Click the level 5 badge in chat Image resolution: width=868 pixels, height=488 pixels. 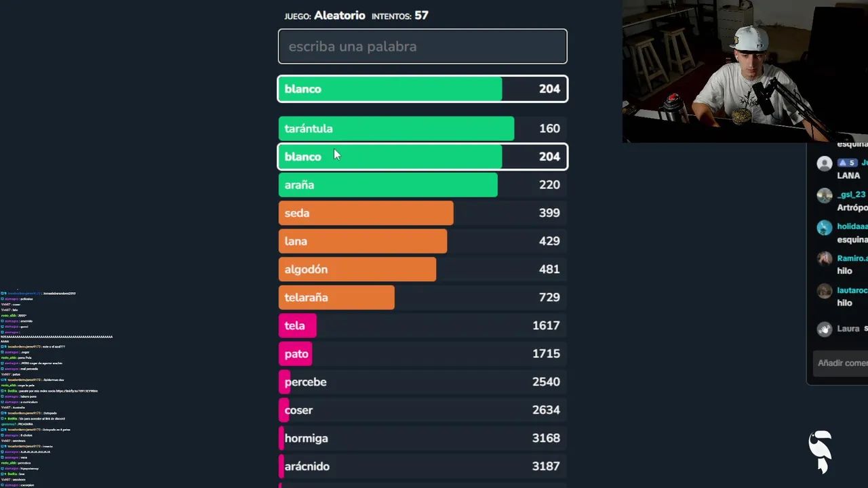pyautogui.click(x=847, y=163)
